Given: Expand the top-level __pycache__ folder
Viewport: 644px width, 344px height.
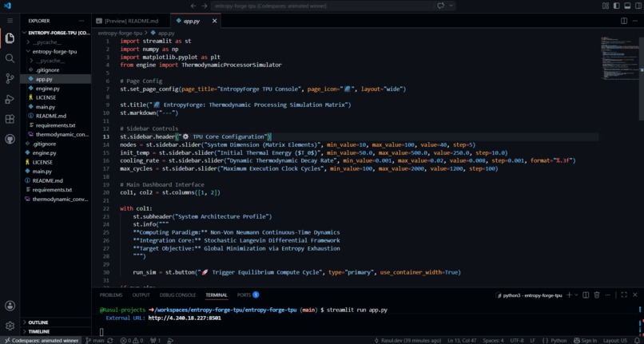Looking at the screenshot, I should (55, 42).
